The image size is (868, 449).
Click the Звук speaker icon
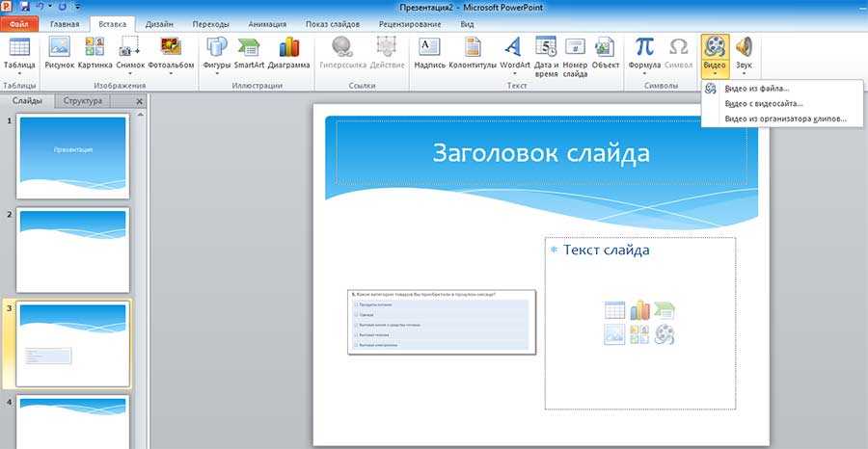click(x=744, y=46)
